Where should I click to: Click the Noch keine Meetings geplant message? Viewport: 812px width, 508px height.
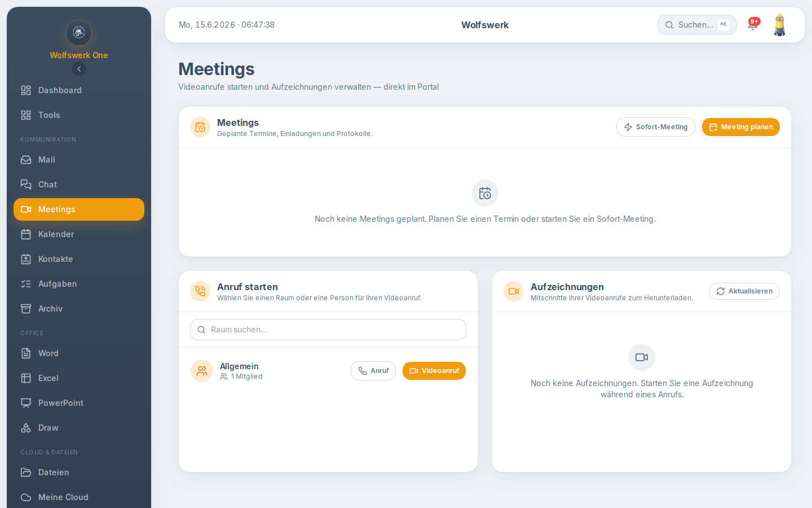(485, 219)
